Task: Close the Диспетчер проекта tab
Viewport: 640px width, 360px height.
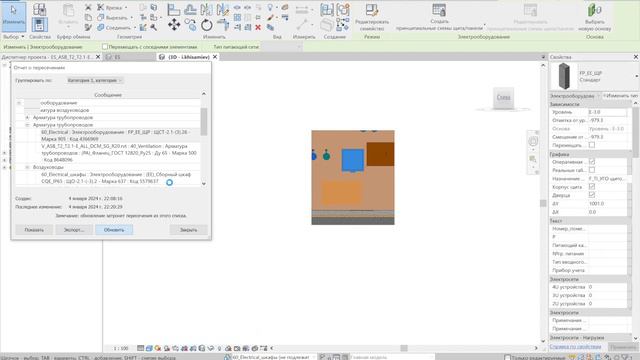Action: point(98,57)
